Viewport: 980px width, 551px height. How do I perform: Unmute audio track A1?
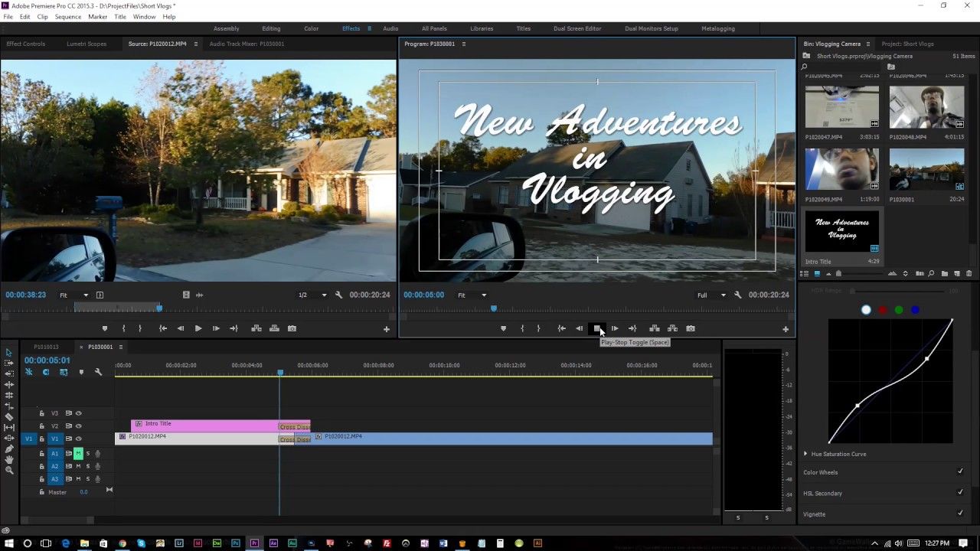[77, 454]
